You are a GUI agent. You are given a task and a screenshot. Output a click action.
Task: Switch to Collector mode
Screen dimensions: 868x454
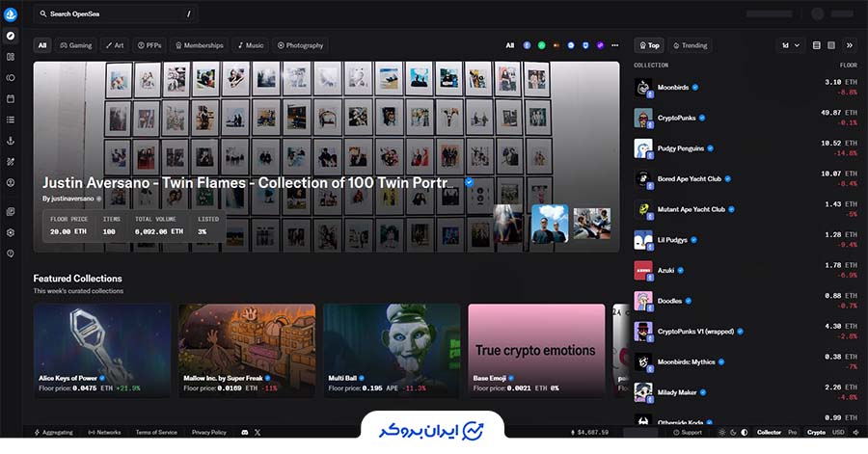point(769,433)
